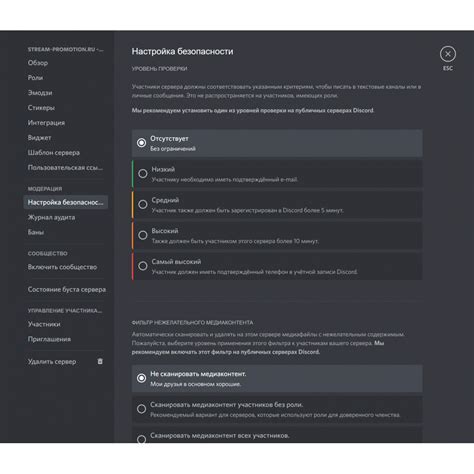The width and height of the screenshot is (474, 474).
Task: Choose scanning media of members without role
Action: 277,409
